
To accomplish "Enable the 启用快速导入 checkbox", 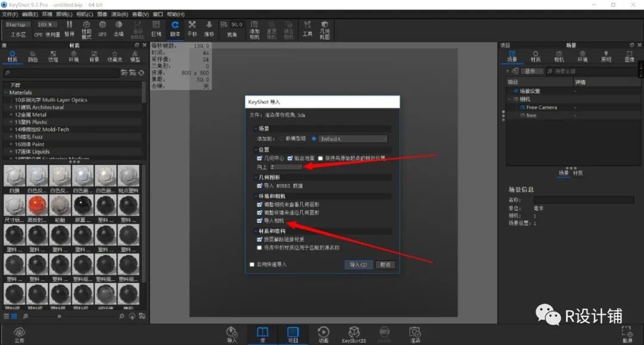I will tap(252, 264).
